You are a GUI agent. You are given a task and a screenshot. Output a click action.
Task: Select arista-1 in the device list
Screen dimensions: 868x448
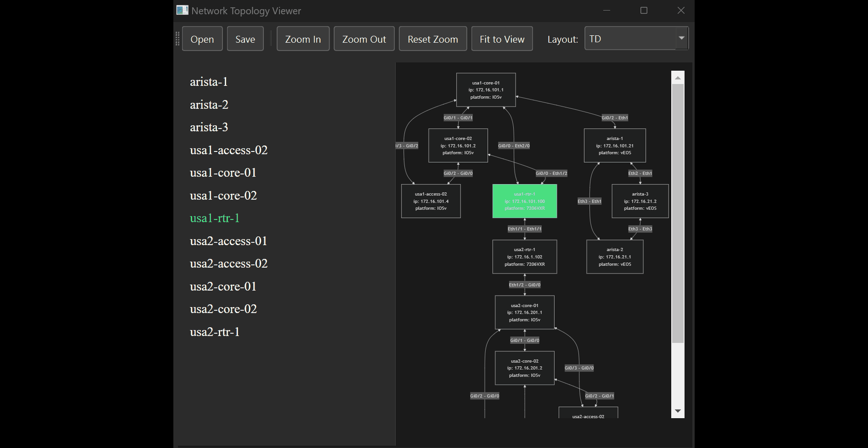209,82
